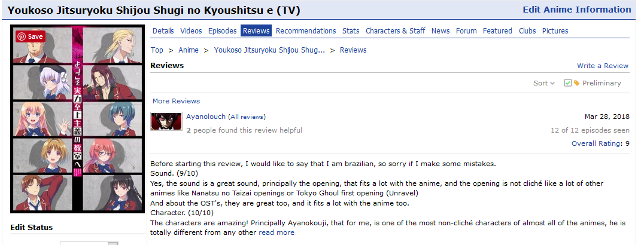Toggle the Preliminary reviews checkbox
Screen dimensions: 644x245
(568, 83)
